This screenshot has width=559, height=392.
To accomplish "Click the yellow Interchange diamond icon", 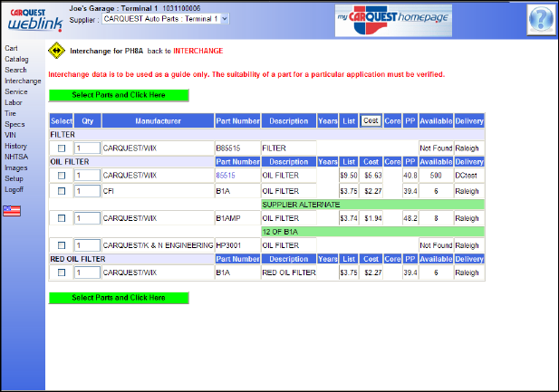I will (x=57, y=51).
